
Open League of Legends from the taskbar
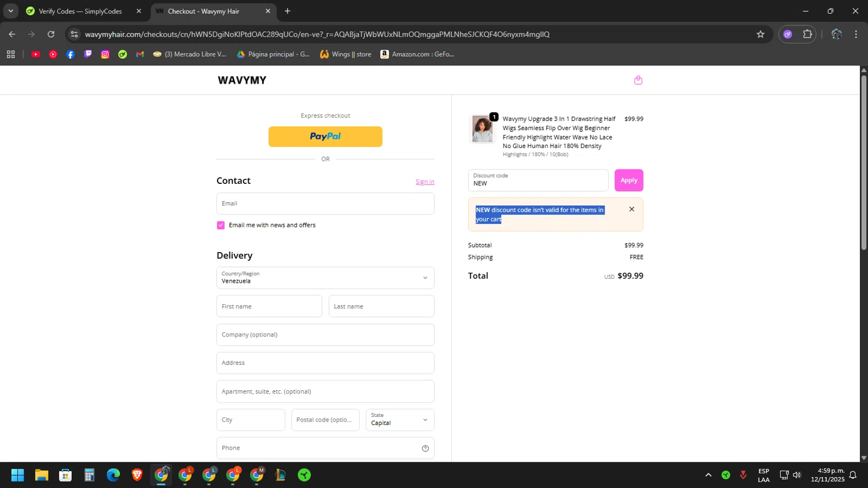point(281,475)
